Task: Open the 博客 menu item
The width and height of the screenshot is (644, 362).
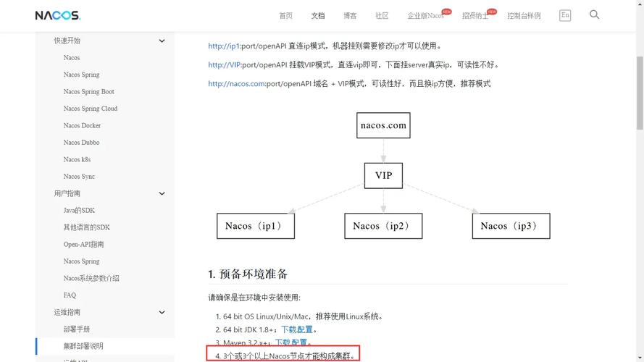Action: 350,16
